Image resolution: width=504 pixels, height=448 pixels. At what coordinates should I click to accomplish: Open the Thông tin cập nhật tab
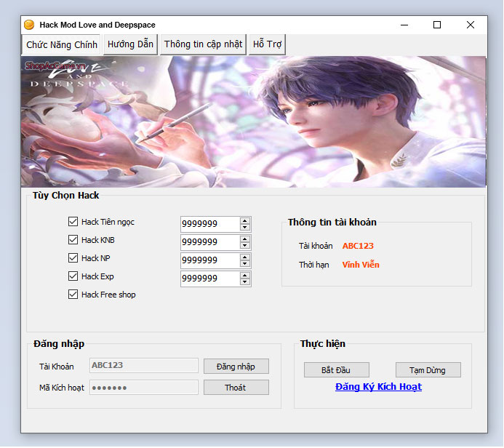203,44
